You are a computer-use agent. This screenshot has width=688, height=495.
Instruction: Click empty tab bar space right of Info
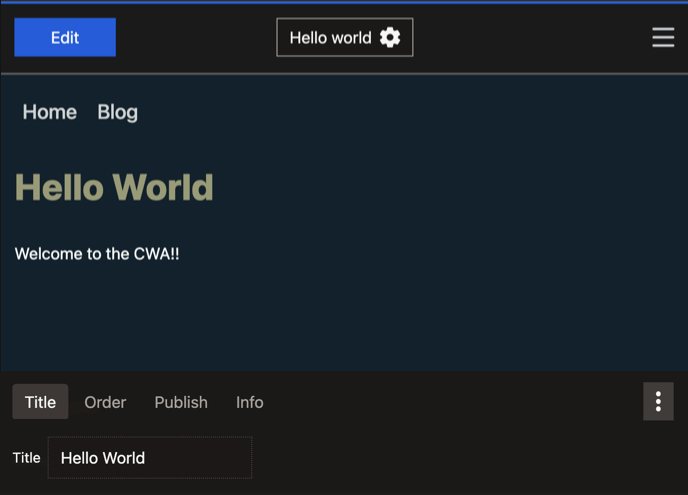coord(450,402)
